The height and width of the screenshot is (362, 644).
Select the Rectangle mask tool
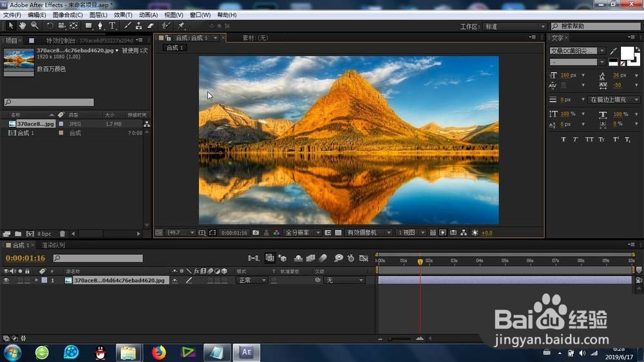click(x=88, y=26)
